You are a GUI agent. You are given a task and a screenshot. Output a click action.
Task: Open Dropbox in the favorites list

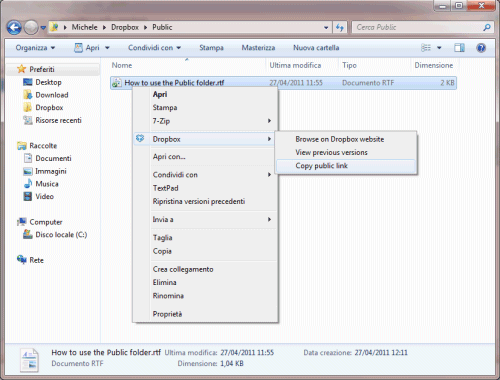click(43, 108)
